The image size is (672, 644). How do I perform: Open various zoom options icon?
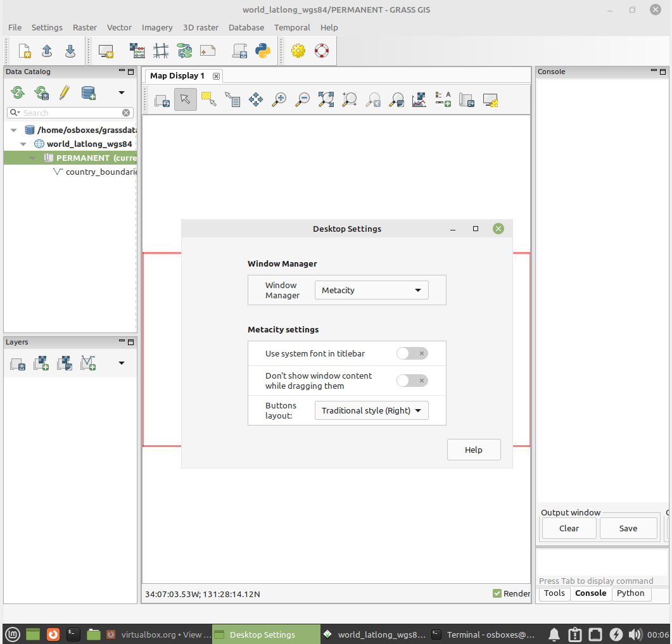click(396, 99)
